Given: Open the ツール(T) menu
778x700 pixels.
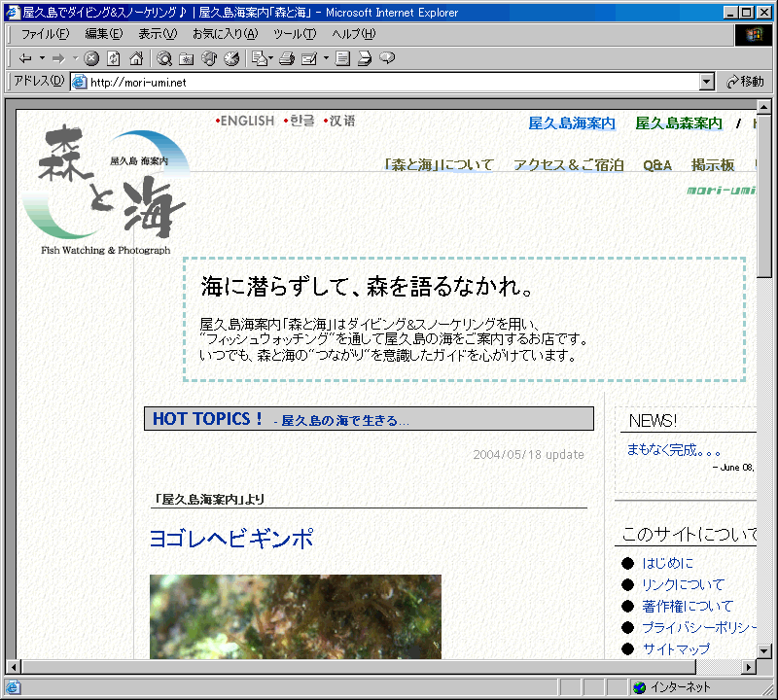Looking at the screenshot, I should pos(295,34).
